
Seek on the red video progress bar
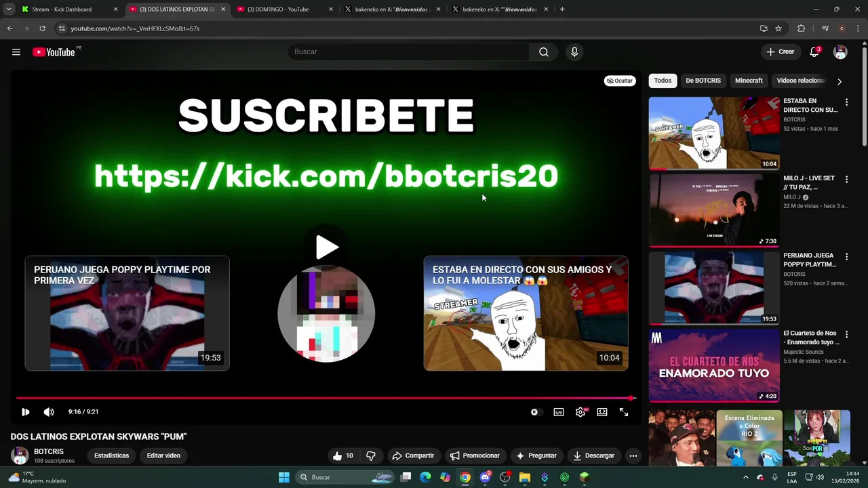325,399
